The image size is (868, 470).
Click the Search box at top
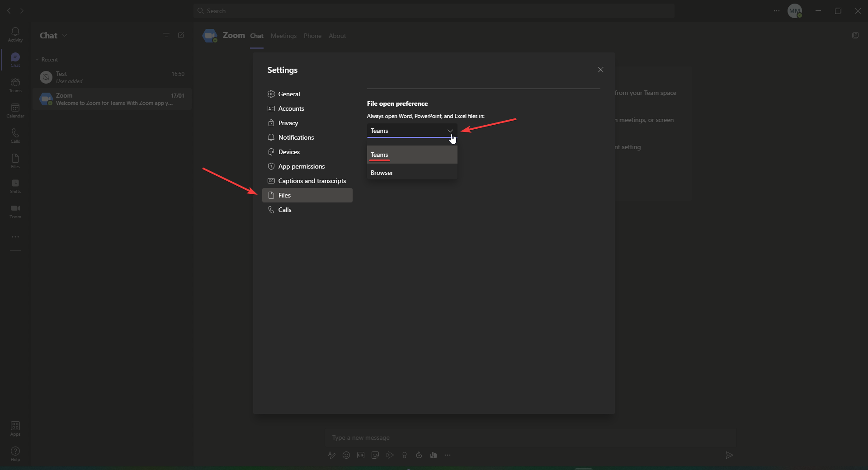click(434, 11)
